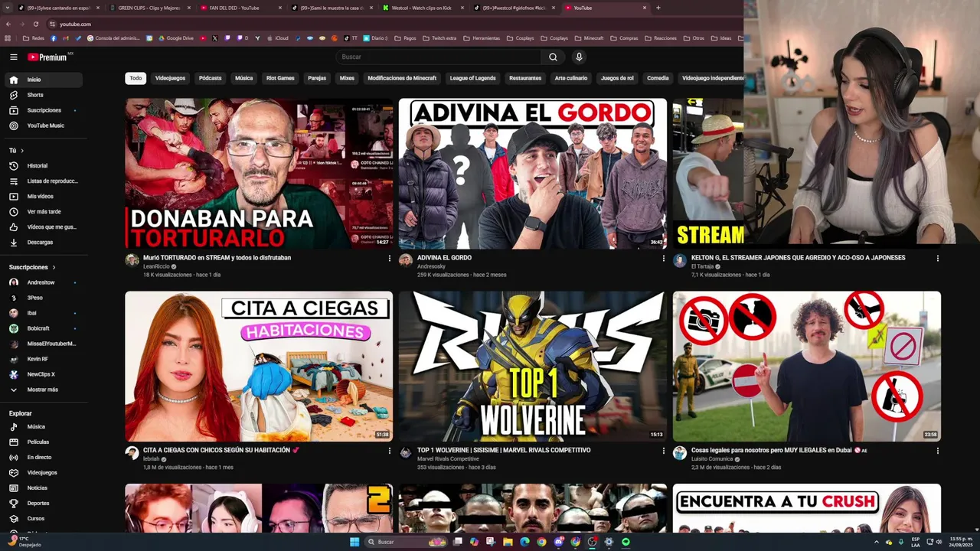Open Chrome from the taskbar
980x551 pixels.
click(x=541, y=542)
